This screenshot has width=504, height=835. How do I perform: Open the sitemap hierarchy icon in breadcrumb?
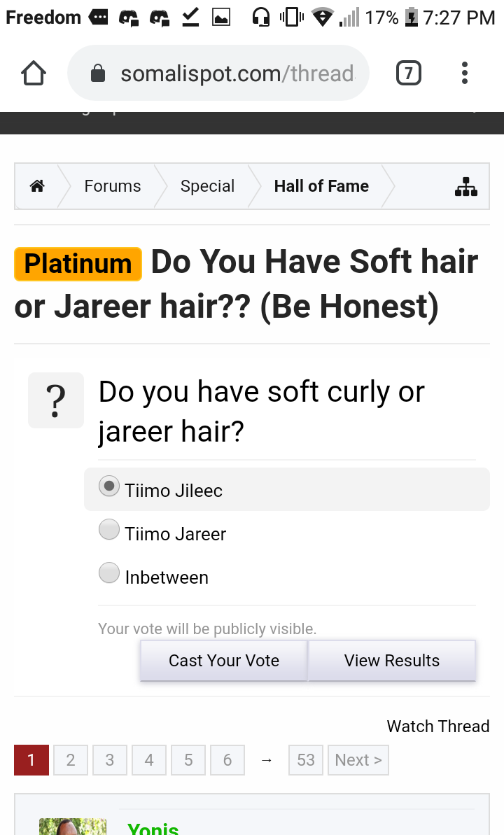[x=466, y=186]
